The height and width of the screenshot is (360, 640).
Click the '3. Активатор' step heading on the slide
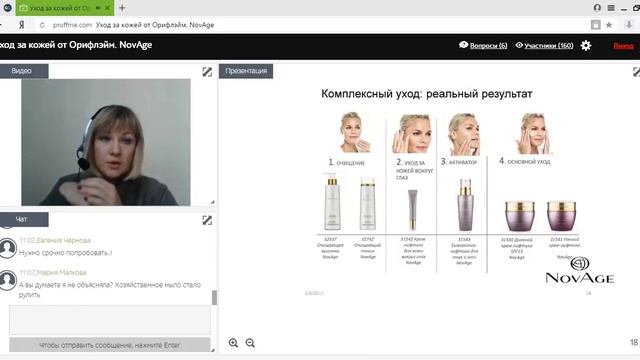[459, 162]
